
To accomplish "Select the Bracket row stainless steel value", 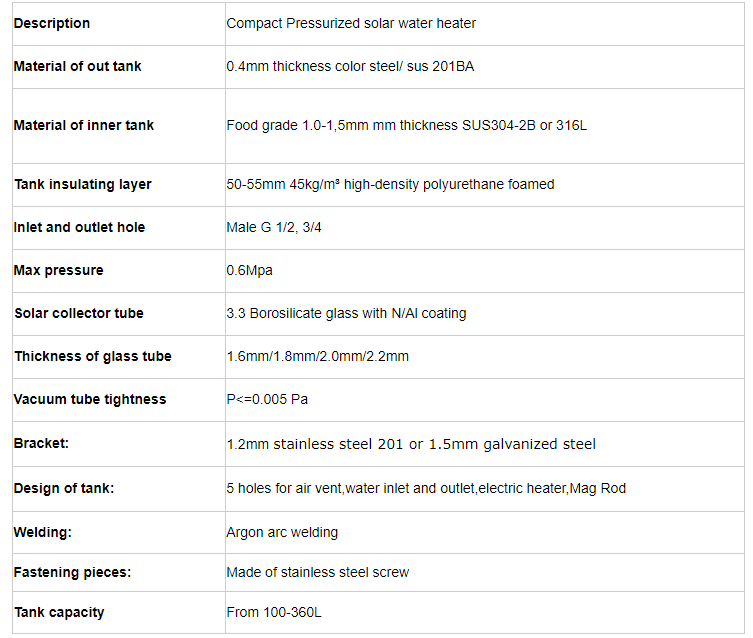I will pyautogui.click(x=411, y=444).
